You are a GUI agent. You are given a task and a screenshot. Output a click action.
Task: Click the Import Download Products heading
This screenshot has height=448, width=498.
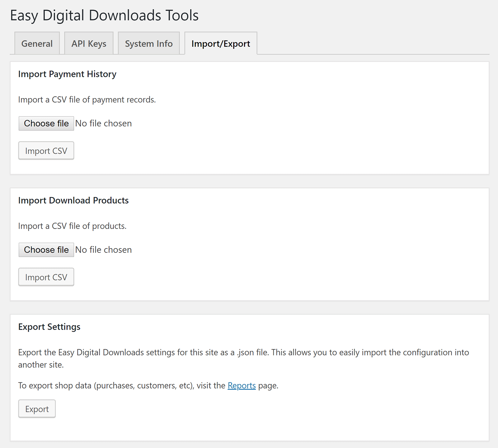pyautogui.click(x=73, y=200)
